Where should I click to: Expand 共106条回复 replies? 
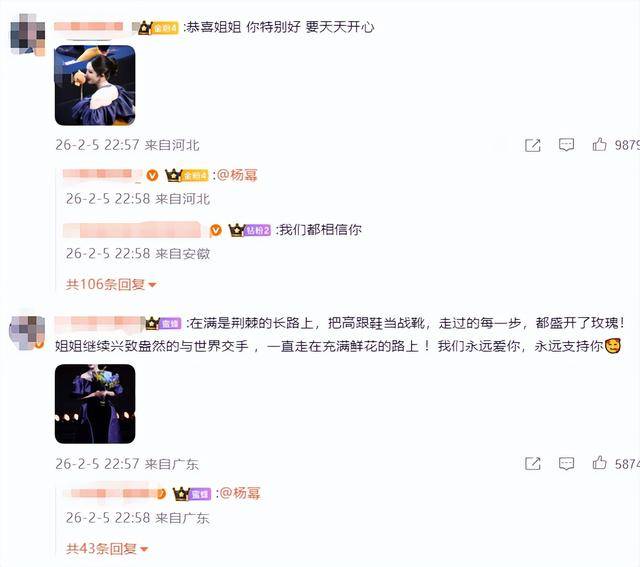(x=111, y=284)
